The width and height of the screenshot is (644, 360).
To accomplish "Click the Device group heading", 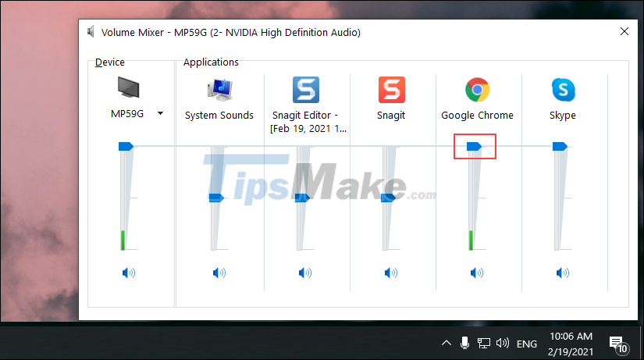I will tap(109, 62).
